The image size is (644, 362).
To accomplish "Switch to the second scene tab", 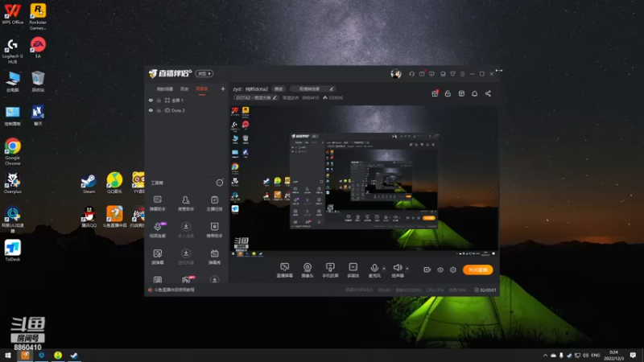I will pyautogui.click(x=184, y=88).
